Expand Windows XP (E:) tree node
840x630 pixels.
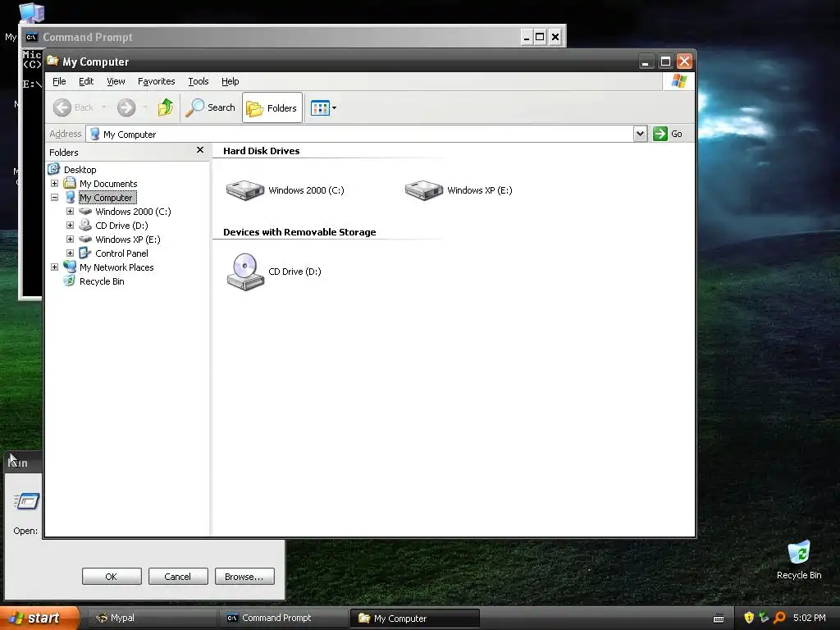click(x=70, y=239)
